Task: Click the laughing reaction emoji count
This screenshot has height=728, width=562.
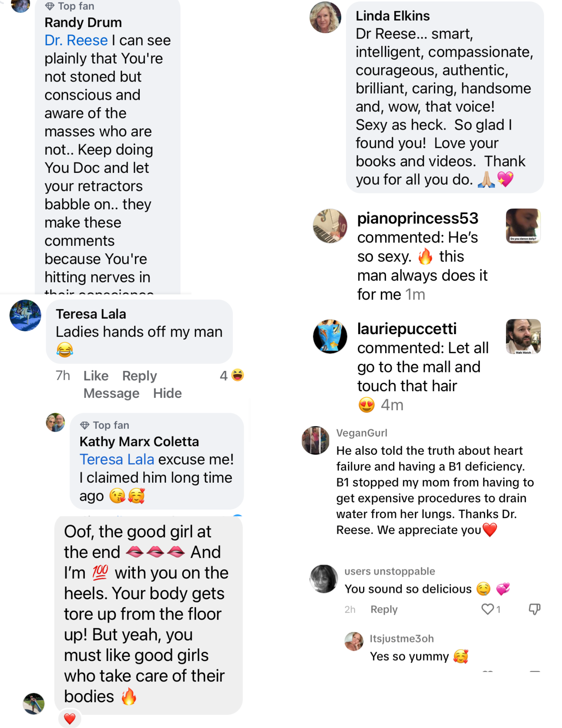Action: (x=232, y=375)
